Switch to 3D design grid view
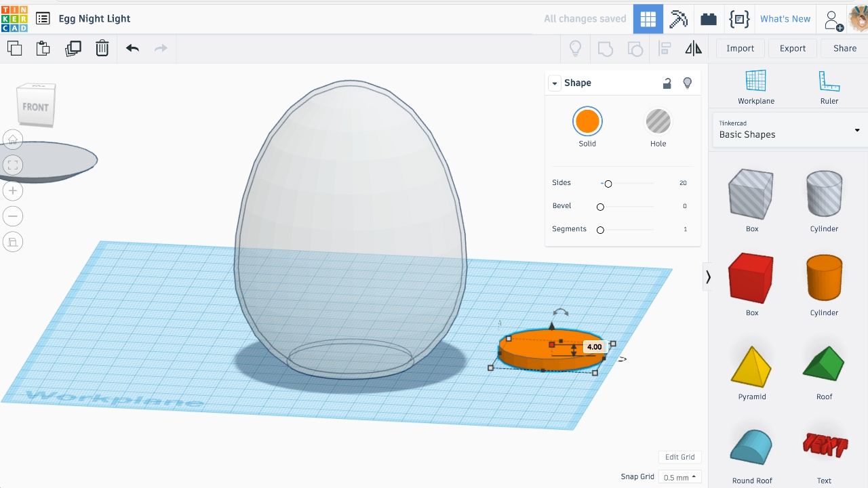Viewport: 868px width, 488px height. pos(648,19)
